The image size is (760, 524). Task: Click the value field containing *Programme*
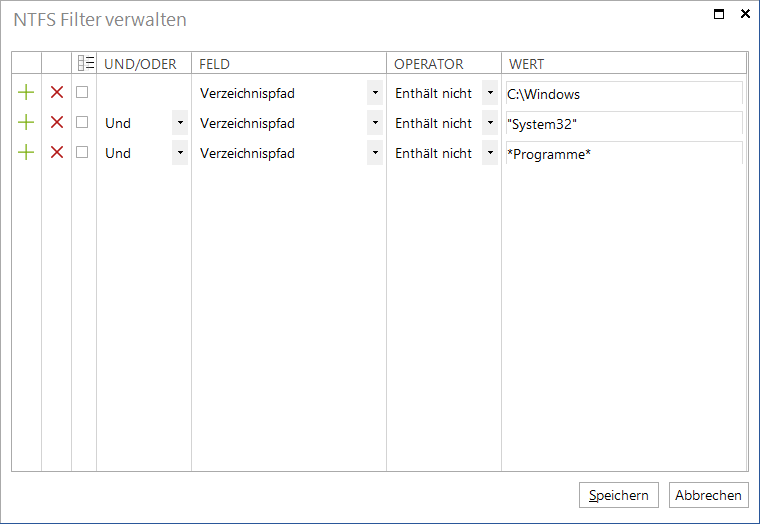(624, 154)
